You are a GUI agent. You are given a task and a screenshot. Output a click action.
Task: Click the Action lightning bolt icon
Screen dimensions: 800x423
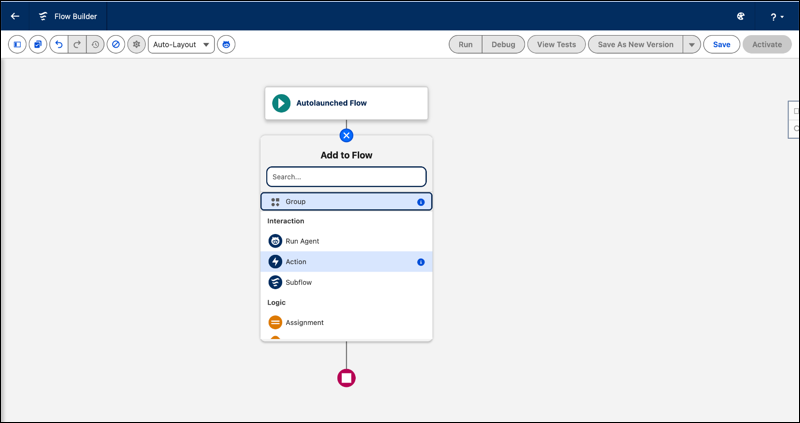point(276,262)
